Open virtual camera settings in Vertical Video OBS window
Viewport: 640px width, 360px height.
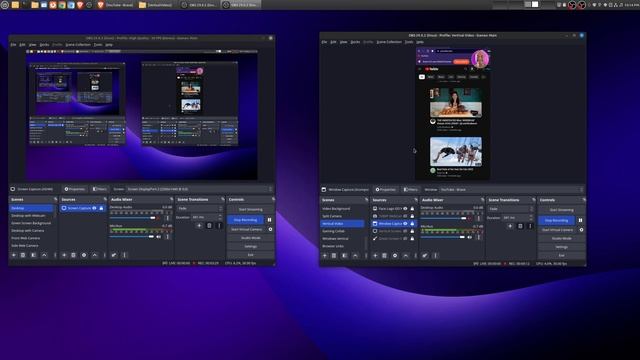[581, 230]
